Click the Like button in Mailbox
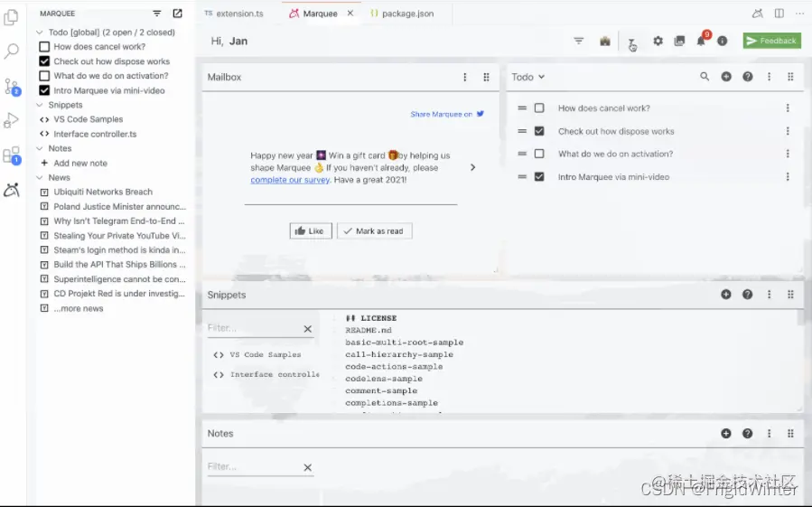This screenshot has height=507, width=812. click(311, 231)
